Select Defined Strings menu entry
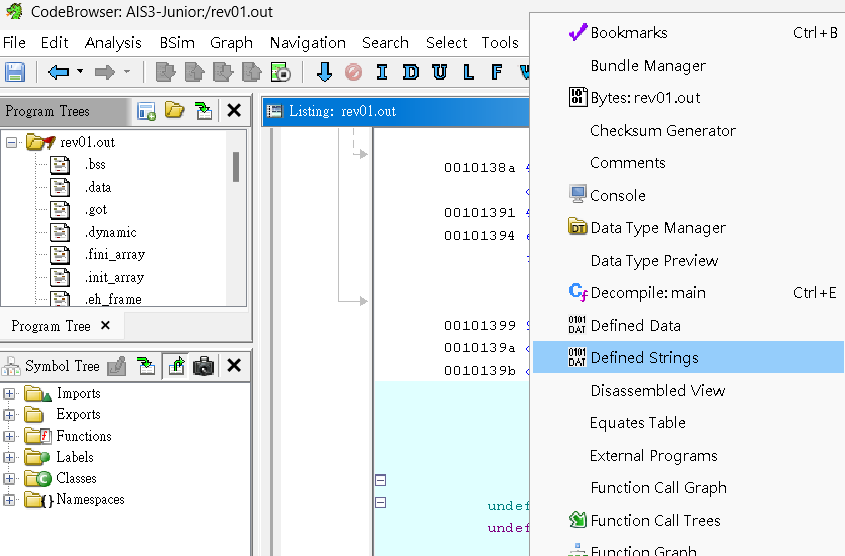845x556 pixels. tap(688, 357)
